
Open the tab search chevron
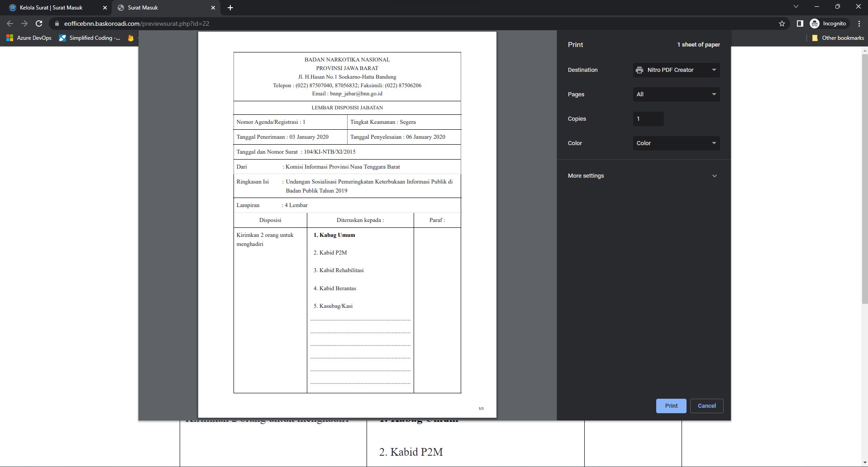click(x=796, y=7)
